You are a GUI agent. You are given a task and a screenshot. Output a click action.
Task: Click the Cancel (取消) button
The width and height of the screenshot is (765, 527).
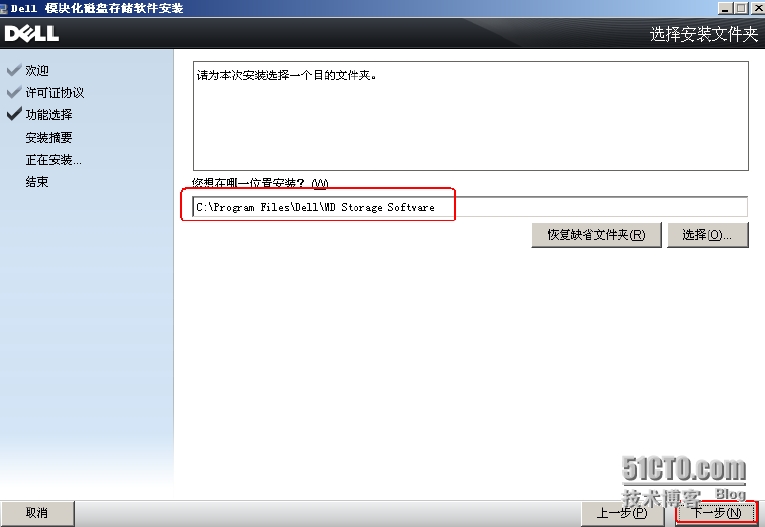(x=37, y=513)
